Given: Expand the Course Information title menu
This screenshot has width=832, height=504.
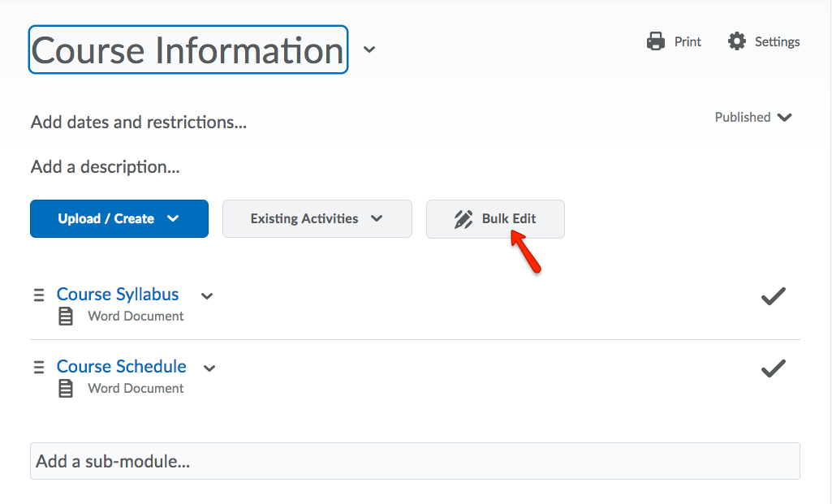Looking at the screenshot, I should tap(369, 50).
